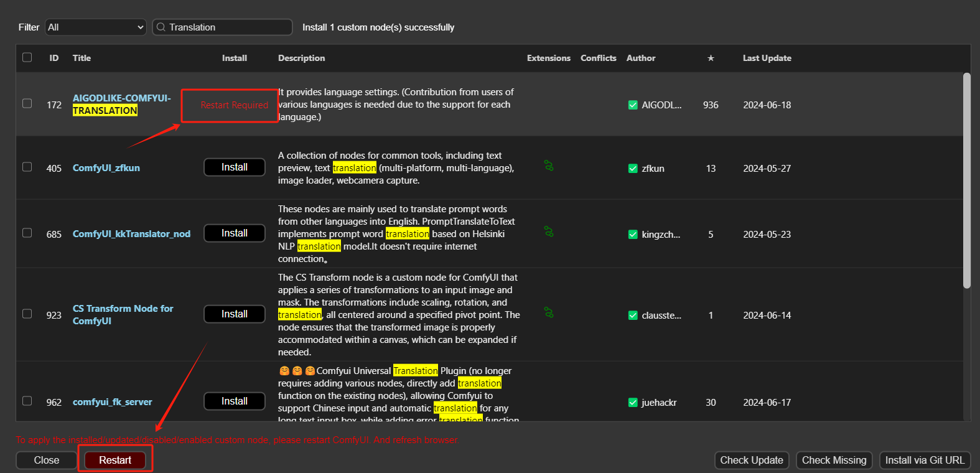This screenshot has width=980, height=473.
Task: Click author name zfkun
Action: (653, 169)
